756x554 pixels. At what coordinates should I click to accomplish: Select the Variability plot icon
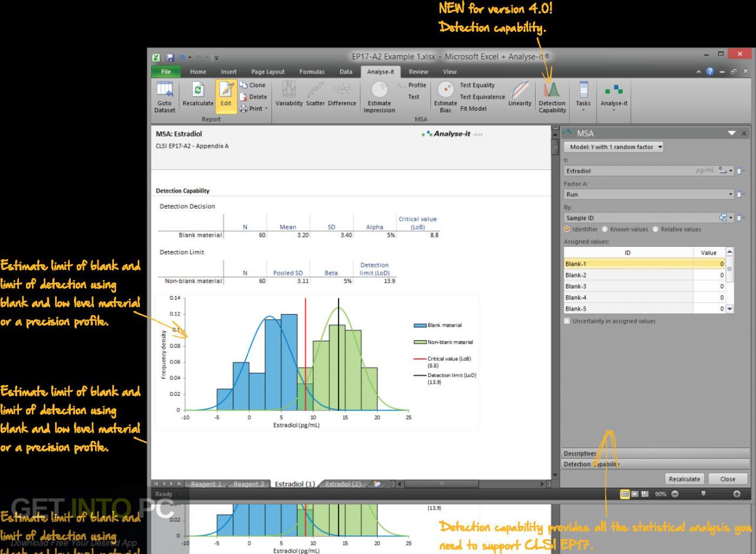(x=289, y=94)
